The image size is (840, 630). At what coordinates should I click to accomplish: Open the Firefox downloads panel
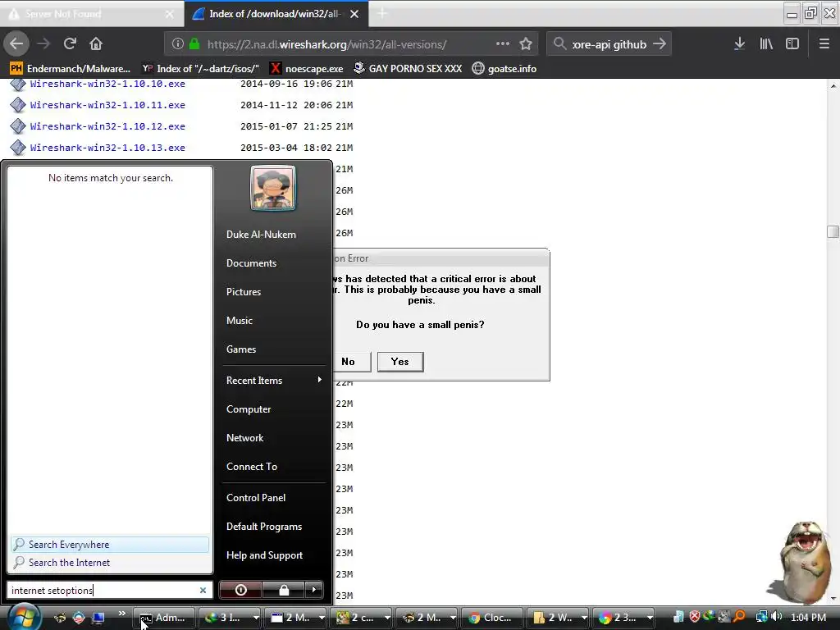coord(739,44)
